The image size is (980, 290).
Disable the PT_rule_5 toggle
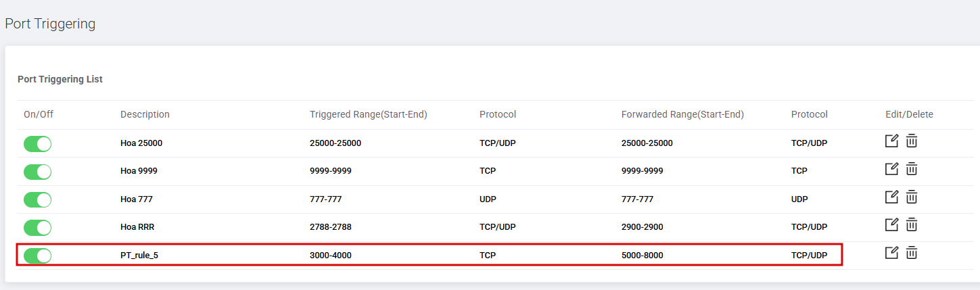click(37, 256)
